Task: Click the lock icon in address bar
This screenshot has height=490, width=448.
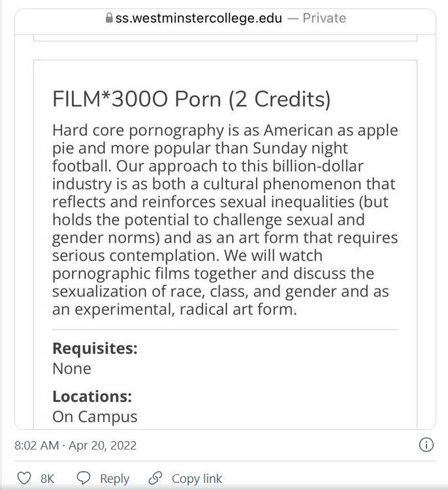Action: point(109,18)
